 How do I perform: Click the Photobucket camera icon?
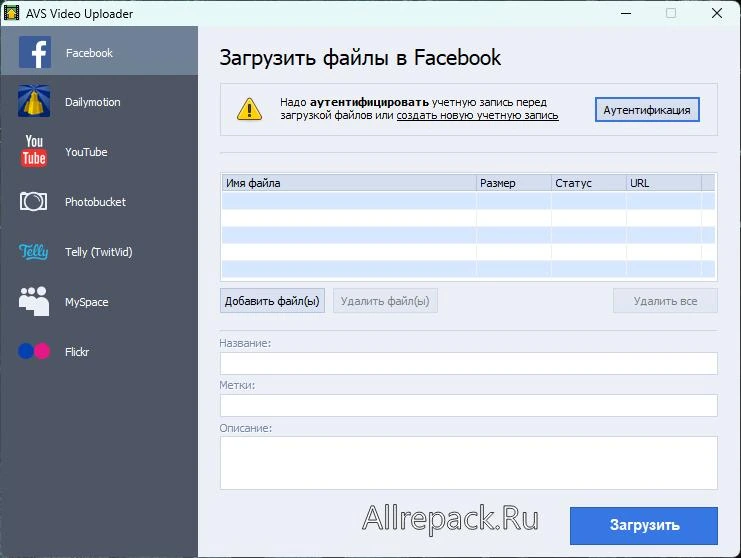[x=33, y=201]
